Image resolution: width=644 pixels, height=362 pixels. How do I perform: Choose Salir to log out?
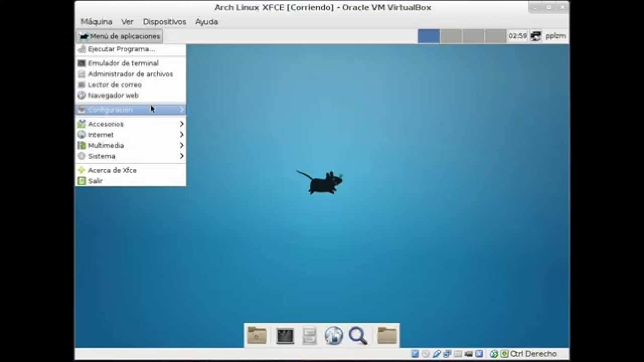click(x=131, y=181)
